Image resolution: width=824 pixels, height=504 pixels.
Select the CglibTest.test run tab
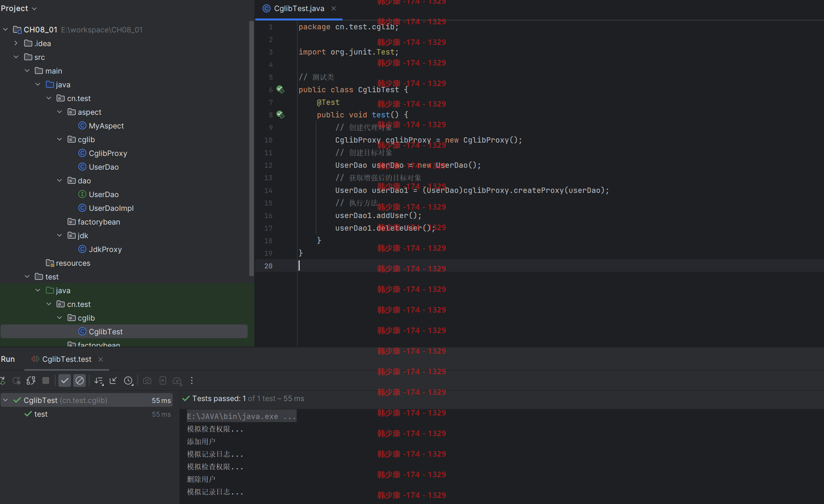[x=66, y=359]
